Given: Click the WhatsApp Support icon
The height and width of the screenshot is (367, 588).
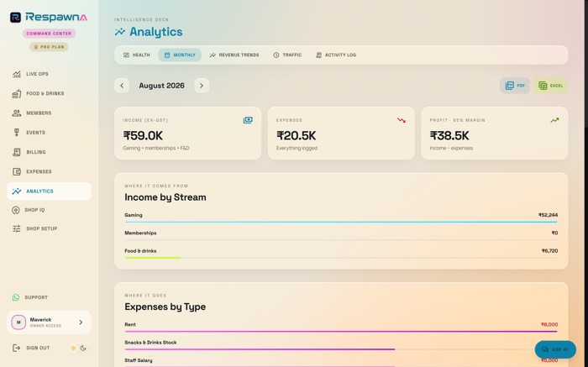Looking at the screenshot, I should 16,297.
